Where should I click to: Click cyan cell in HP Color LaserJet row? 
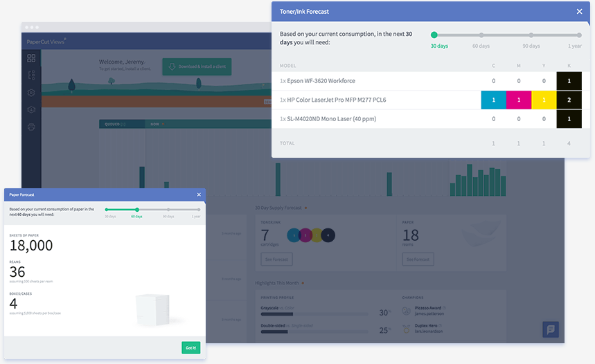(493, 100)
